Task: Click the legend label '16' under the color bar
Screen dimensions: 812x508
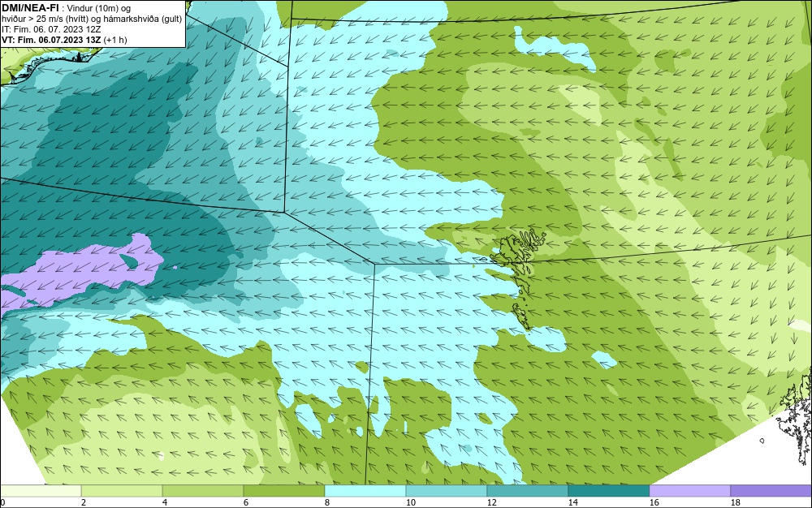Action: click(x=654, y=502)
